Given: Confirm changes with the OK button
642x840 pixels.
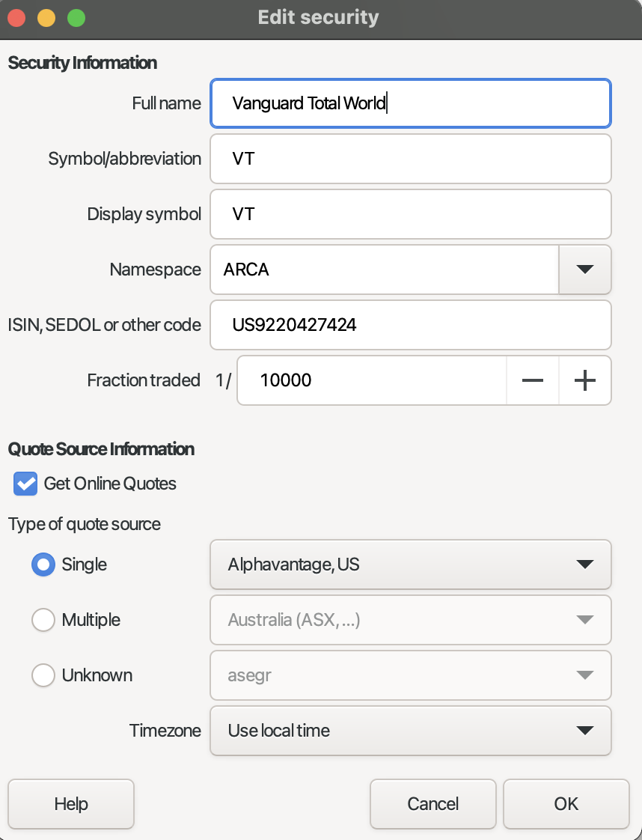Looking at the screenshot, I should coord(566,804).
